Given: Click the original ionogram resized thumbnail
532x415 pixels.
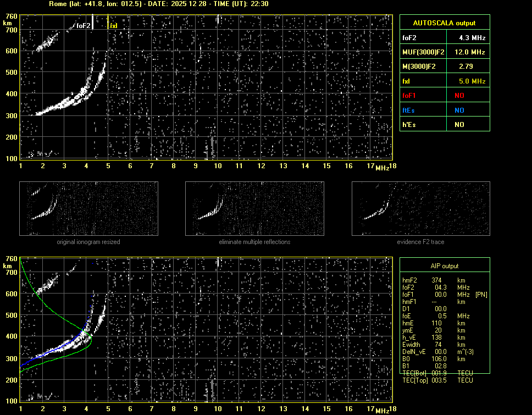Looking at the screenshot, I should 88,209.
